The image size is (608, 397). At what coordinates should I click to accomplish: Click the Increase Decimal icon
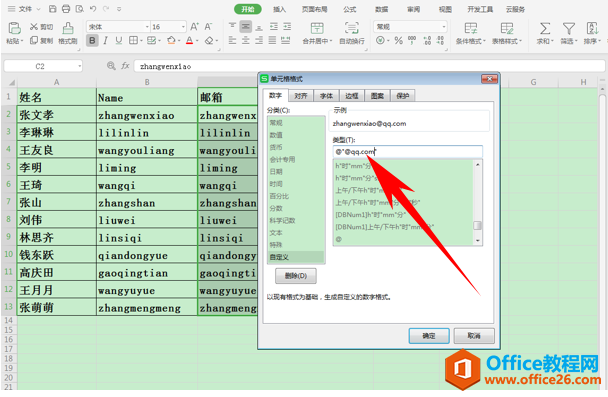(427, 40)
